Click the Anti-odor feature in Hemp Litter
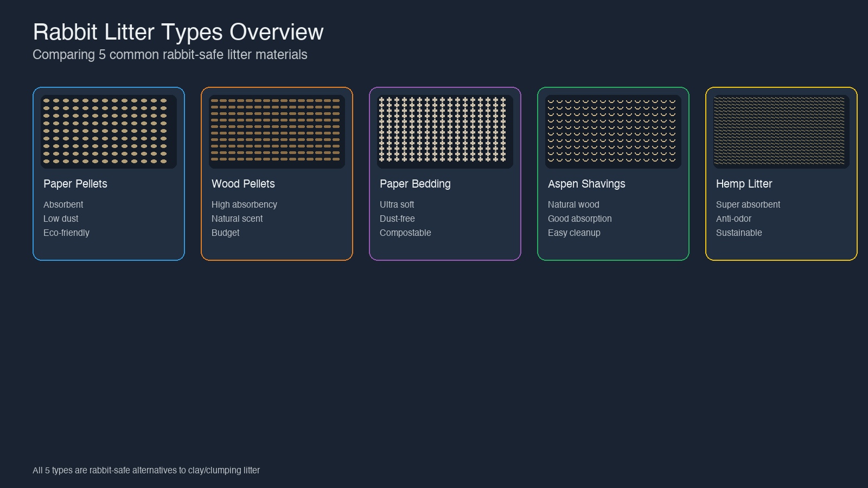Image resolution: width=868 pixels, height=488 pixels. coord(733,219)
